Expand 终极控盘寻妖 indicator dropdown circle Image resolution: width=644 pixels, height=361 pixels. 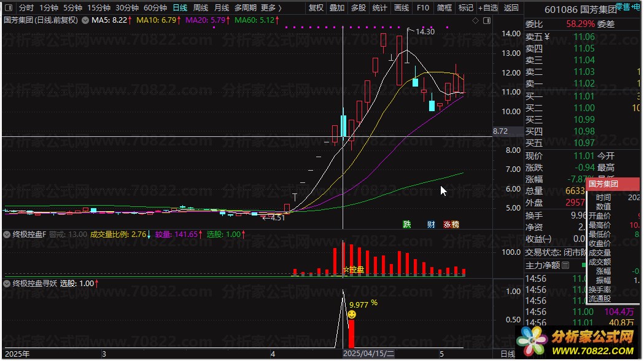tap(7, 284)
